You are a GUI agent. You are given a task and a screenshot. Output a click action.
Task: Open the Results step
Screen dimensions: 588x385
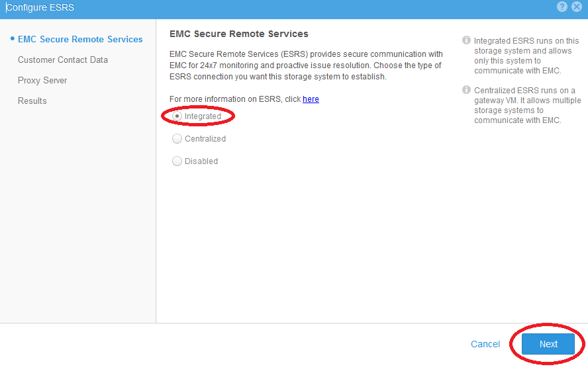coord(32,101)
